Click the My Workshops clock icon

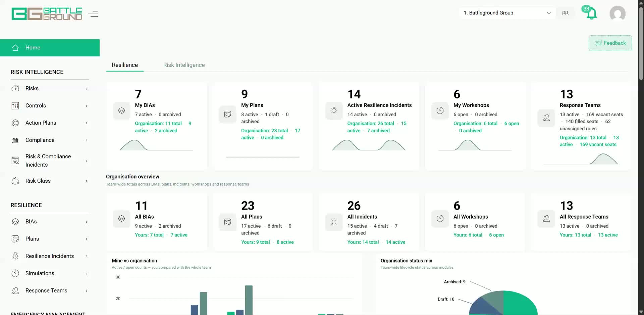click(440, 110)
